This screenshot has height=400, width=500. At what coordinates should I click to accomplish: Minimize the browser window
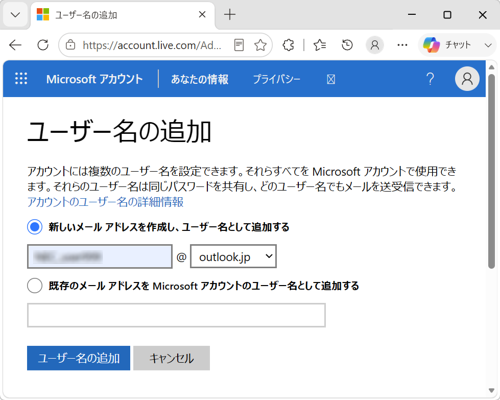tap(412, 15)
